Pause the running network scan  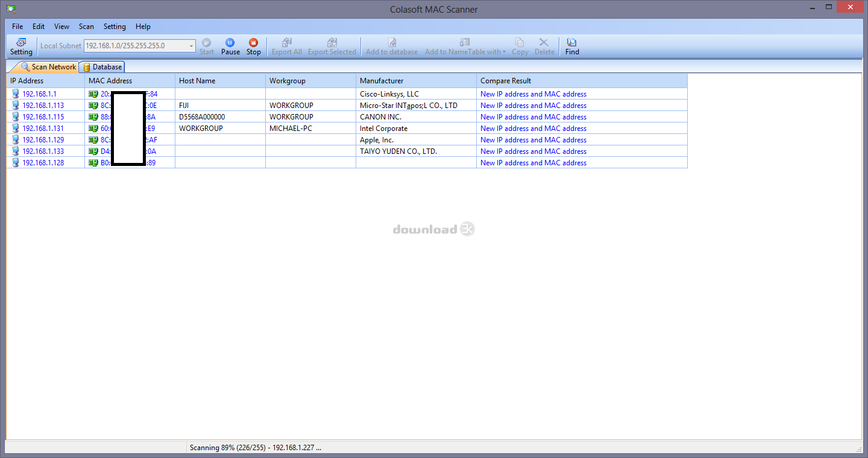point(230,46)
